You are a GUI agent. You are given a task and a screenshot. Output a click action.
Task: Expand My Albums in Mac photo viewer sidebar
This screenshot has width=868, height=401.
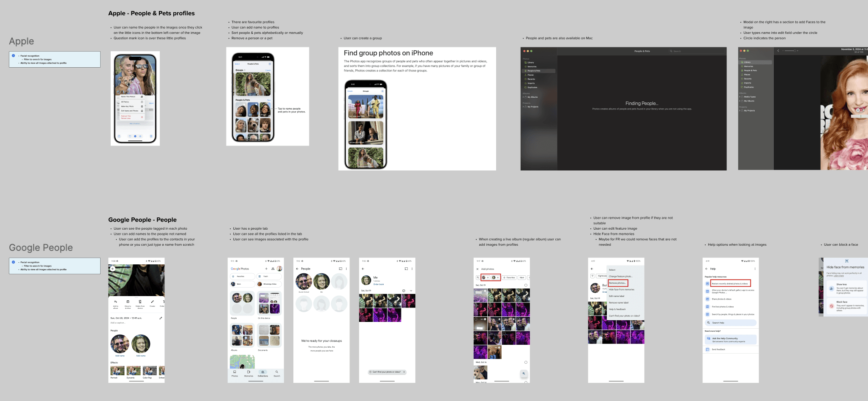pos(740,101)
